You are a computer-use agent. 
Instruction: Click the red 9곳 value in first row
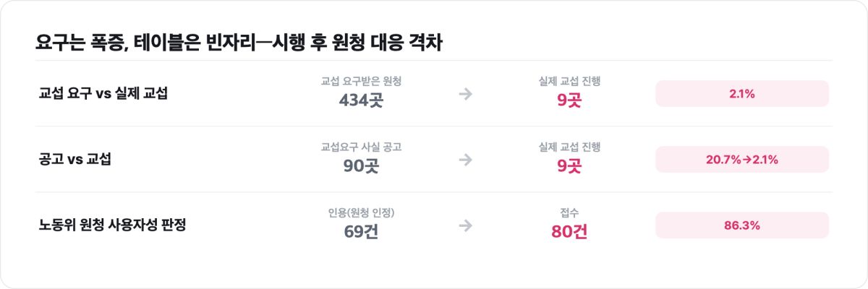[569, 100]
